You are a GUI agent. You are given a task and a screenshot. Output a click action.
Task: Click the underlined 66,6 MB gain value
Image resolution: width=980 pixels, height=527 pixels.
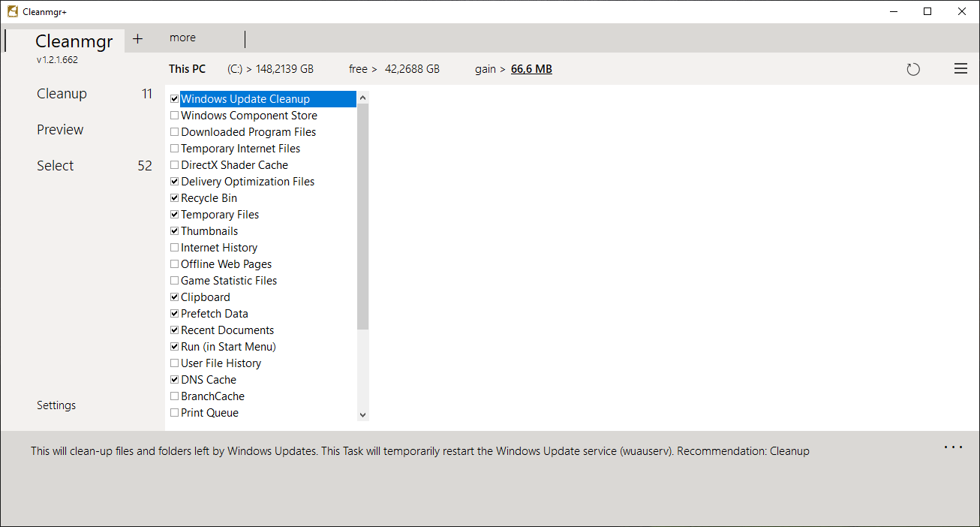point(531,69)
